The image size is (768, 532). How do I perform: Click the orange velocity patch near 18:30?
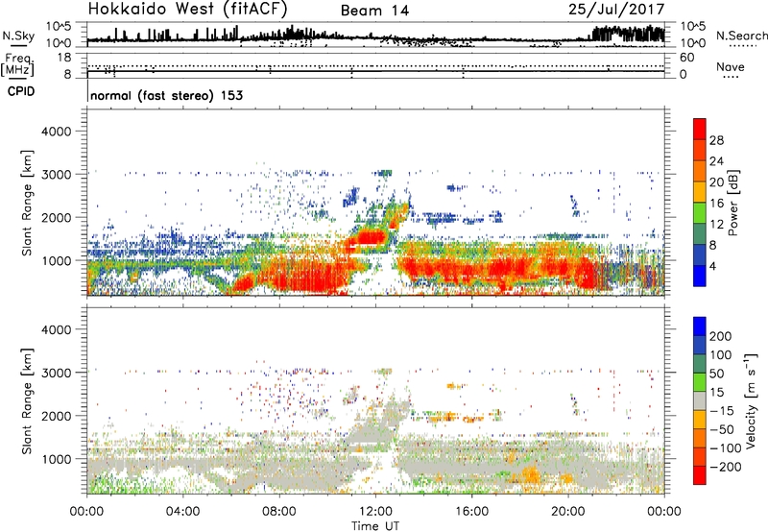[530, 475]
